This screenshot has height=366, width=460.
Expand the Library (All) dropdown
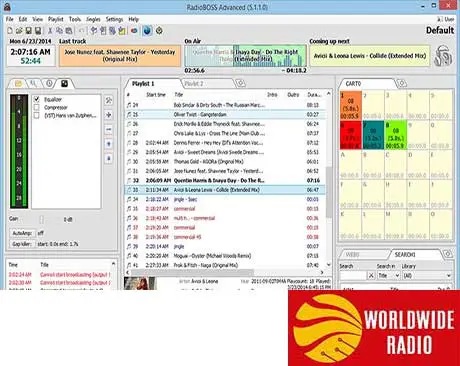coord(427,276)
